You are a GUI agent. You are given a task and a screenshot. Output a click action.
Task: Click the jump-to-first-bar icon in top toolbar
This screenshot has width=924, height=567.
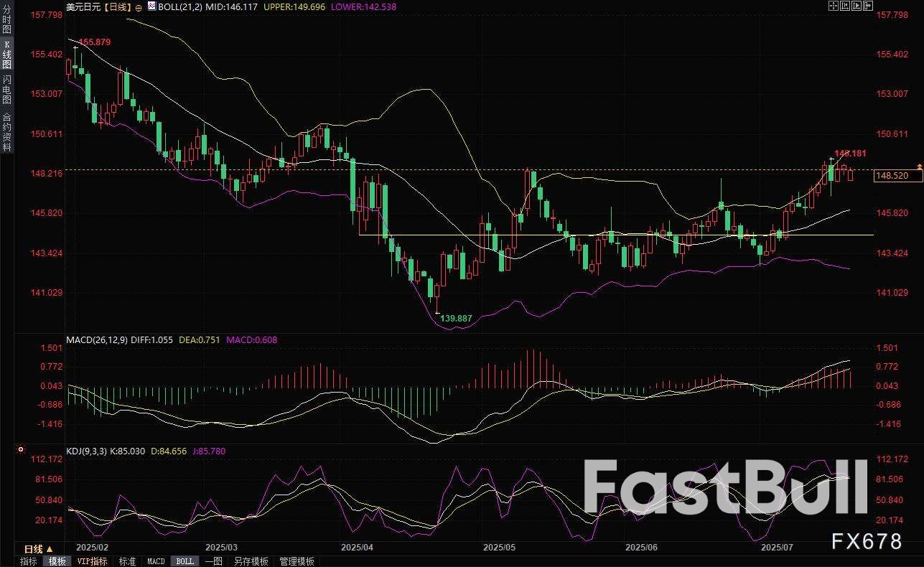(x=845, y=6)
